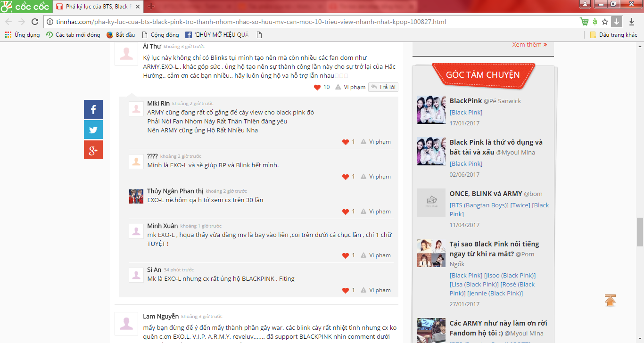Like Minh Xuân's comment heart
644x343 pixels.
(x=346, y=255)
